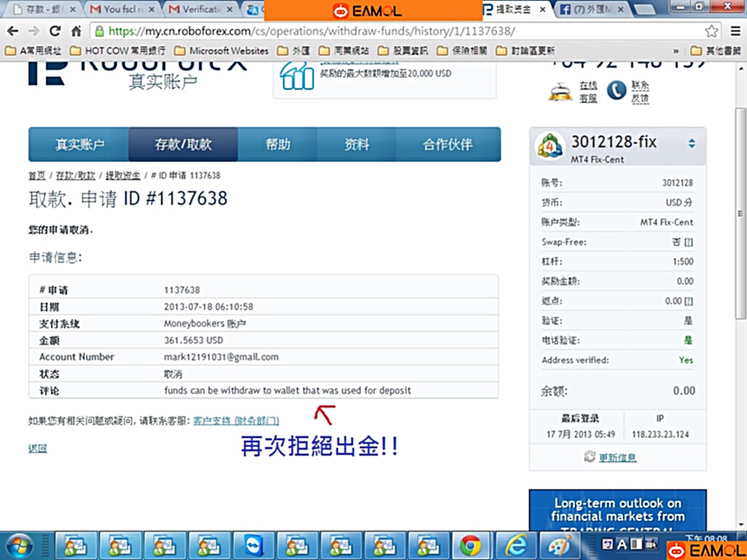747x560 pixels.
Task: Click the 联系反馈 link
Action: tap(640, 91)
